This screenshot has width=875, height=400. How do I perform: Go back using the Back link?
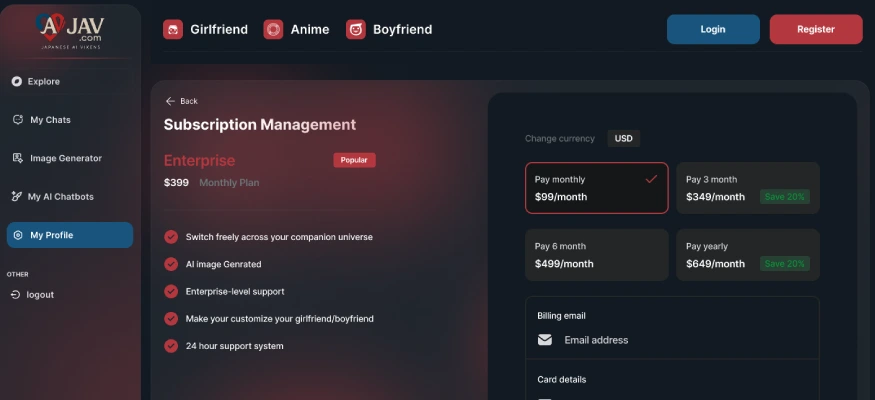coord(181,101)
